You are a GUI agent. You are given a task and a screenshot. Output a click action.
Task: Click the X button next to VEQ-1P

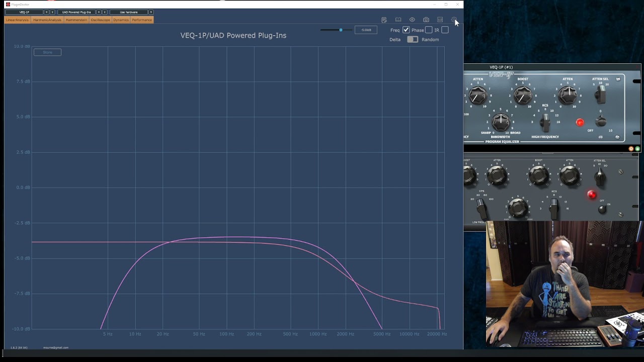(x=52, y=12)
